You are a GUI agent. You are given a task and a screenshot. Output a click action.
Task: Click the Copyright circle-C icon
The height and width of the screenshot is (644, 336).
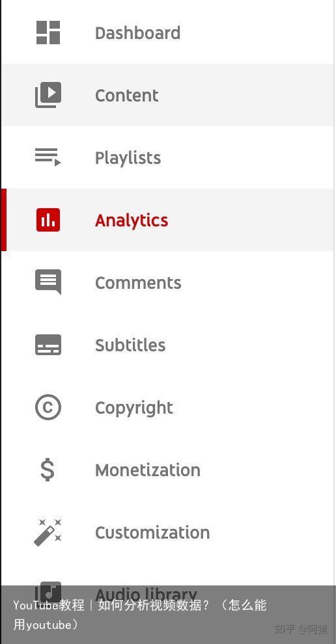pyautogui.click(x=48, y=407)
